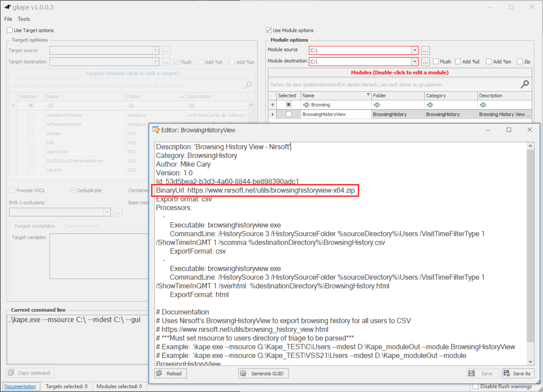The height and width of the screenshot is (392, 543).
Task: Check the module Add %m checkbox
Action: tap(489, 62)
